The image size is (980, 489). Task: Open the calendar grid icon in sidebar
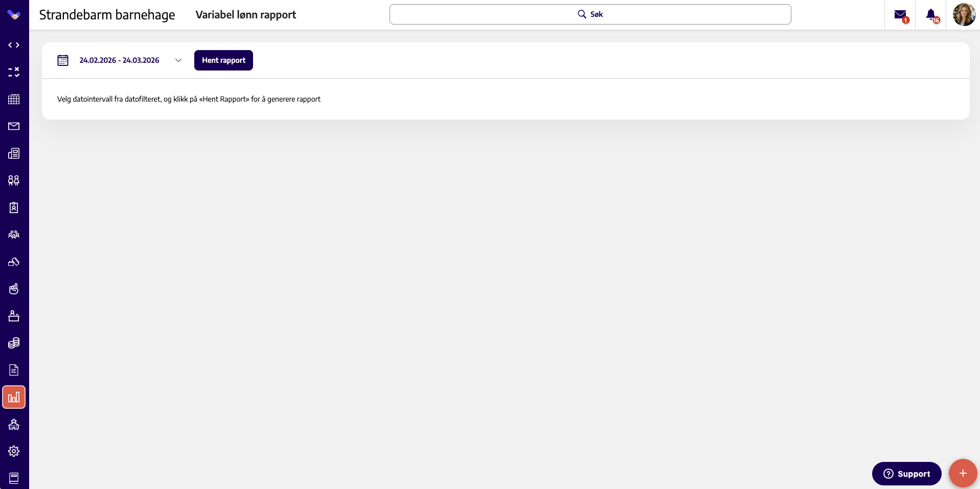pyautogui.click(x=14, y=99)
